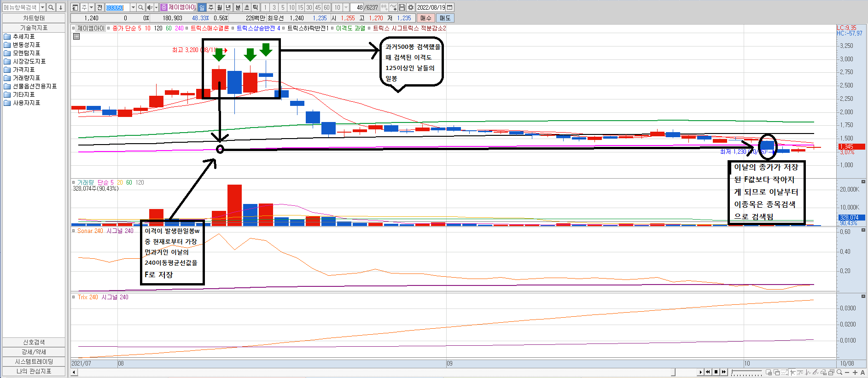Click the magnifier icon in bottom toolbar

(839, 372)
